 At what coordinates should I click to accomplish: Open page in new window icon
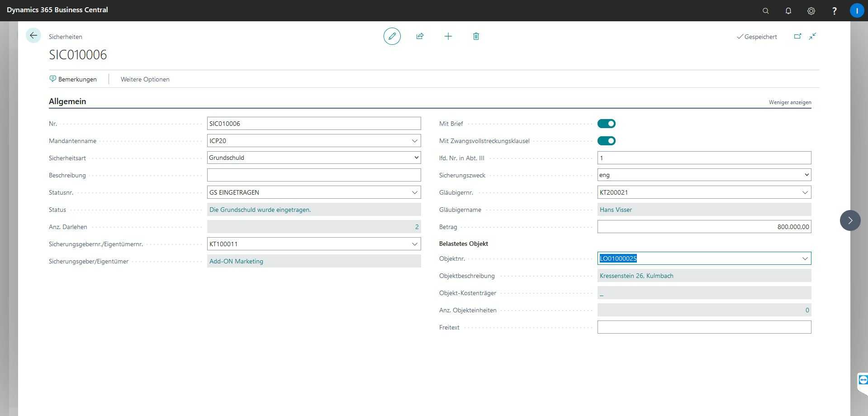tap(797, 36)
